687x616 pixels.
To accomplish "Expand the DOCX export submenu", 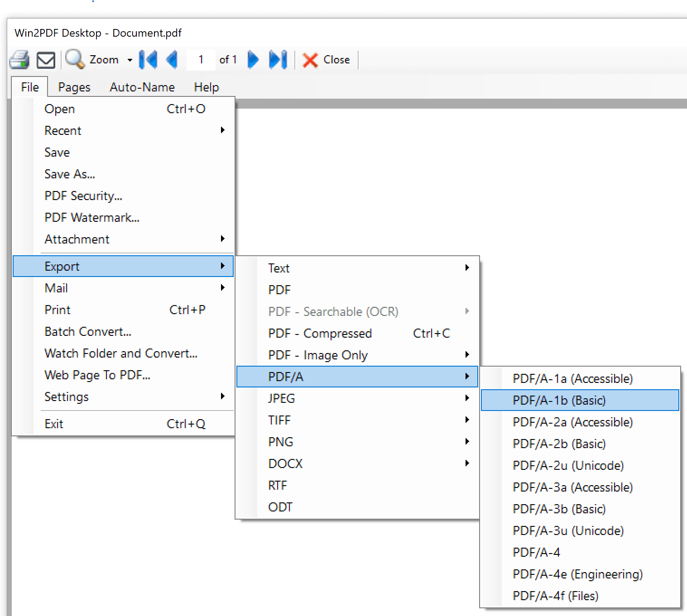I will tap(357, 463).
